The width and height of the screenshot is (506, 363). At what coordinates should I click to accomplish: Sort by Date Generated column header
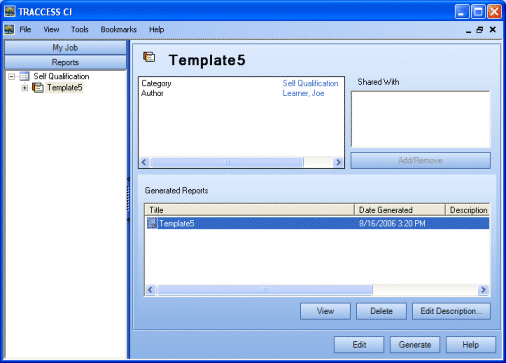(x=399, y=210)
